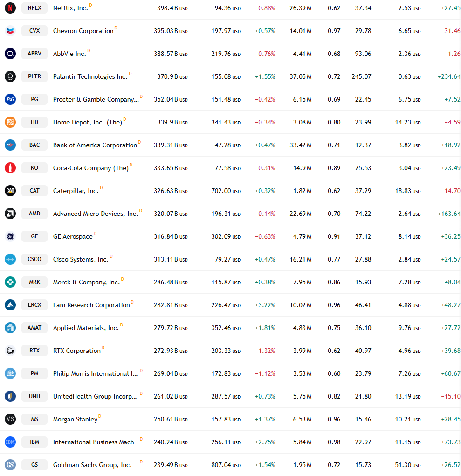Click the GE Aerospace logo icon
461x476 pixels.
click(x=10, y=236)
